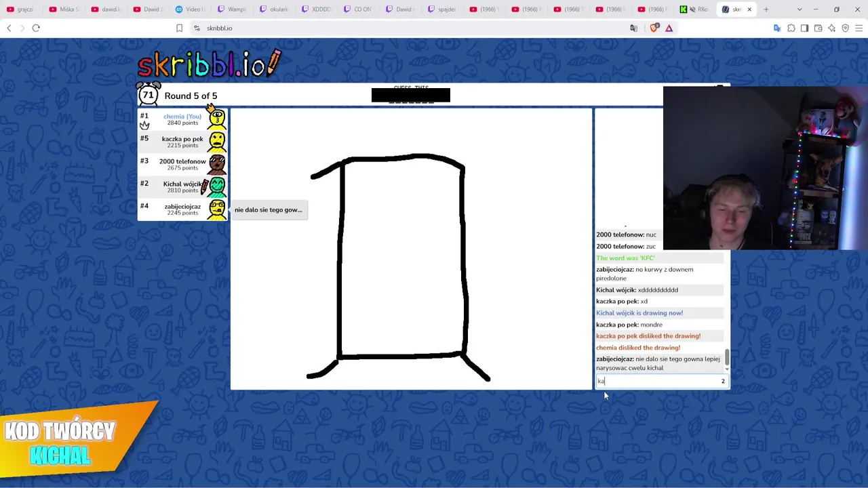Click the skribbl.io logo
This screenshot has height=488, width=868.
click(209, 64)
